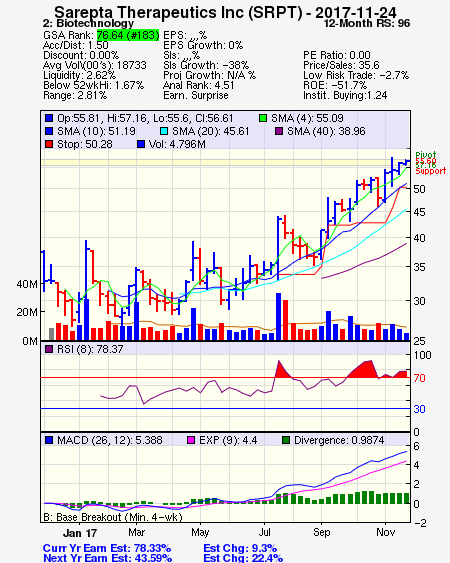Click the 'Stop: 50.28' legend text
450x563 pixels.
click(x=85, y=144)
